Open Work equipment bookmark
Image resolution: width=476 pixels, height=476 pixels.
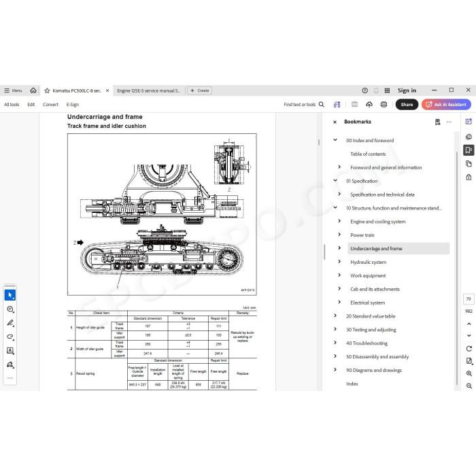[368, 275]
